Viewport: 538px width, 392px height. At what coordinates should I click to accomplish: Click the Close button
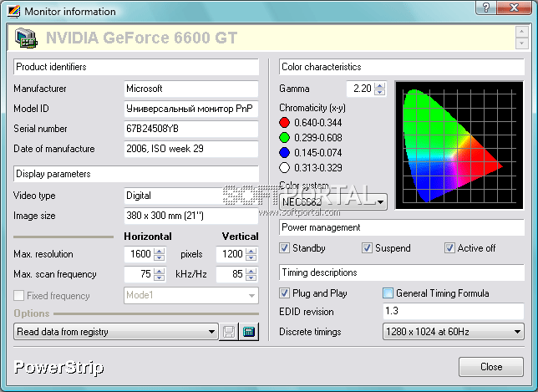point(491,367)
